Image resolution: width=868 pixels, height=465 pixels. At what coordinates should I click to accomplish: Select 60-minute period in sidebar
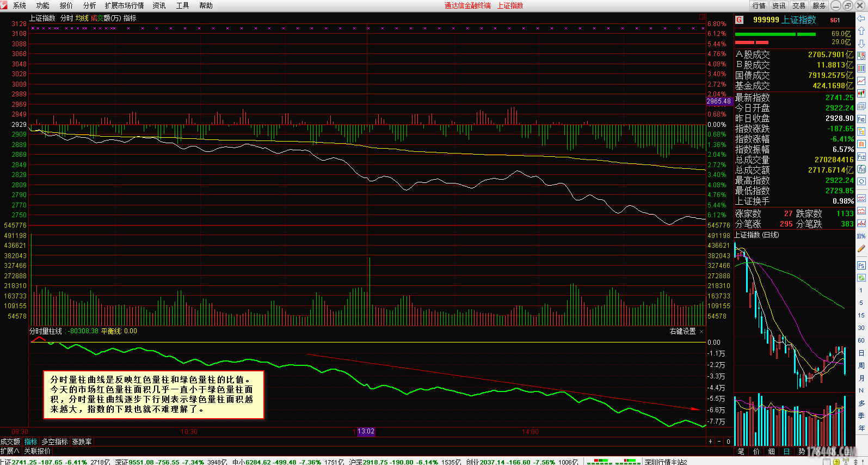(x=861, y=340)
